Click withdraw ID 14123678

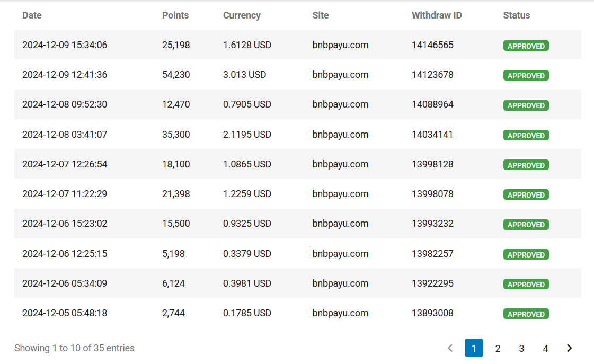pos(432,75)
